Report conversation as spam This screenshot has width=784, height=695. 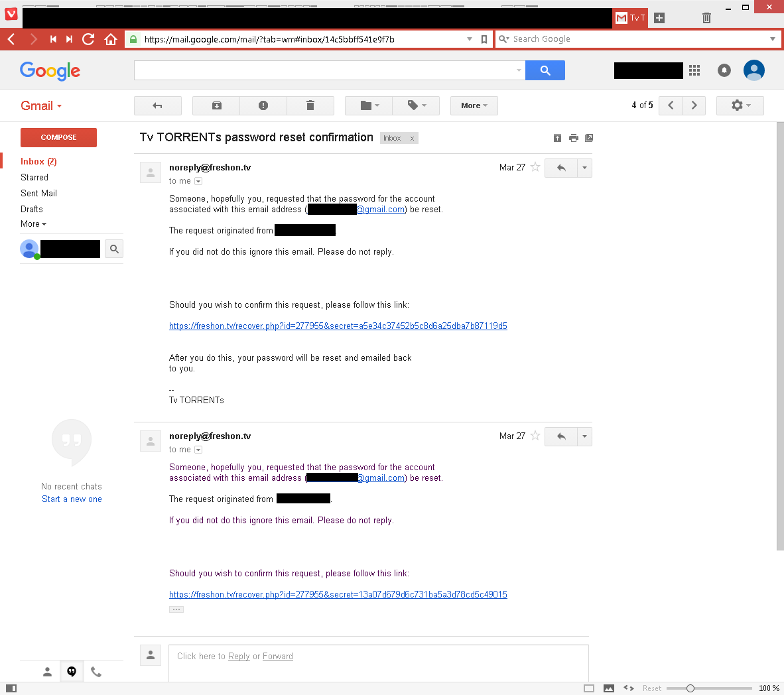pos(263,105)
